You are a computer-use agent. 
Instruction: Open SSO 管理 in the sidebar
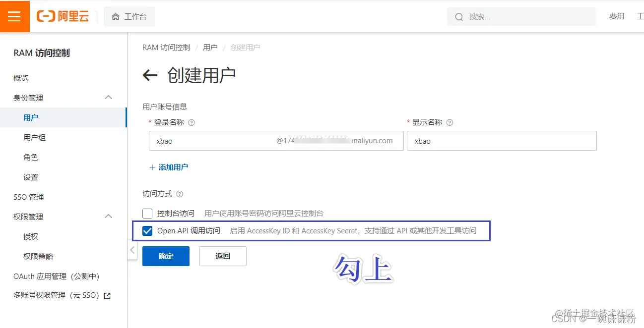click(x=29, y=197)
